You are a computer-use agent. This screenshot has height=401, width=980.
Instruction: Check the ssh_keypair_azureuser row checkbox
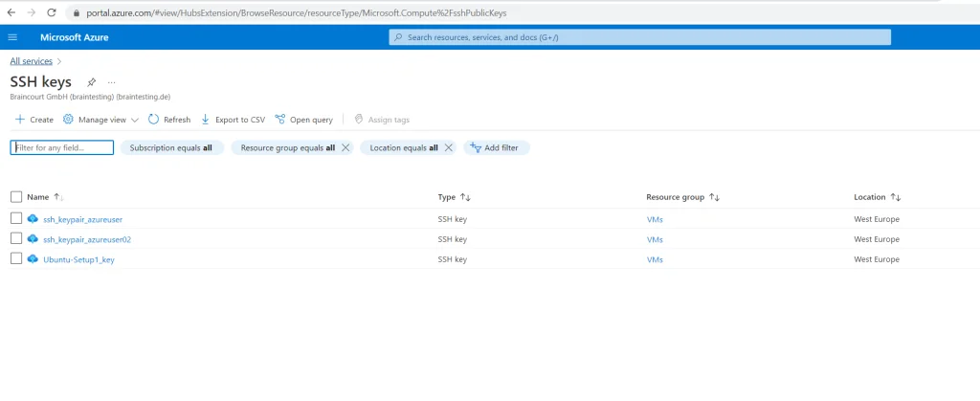click(x=16, y=218)
